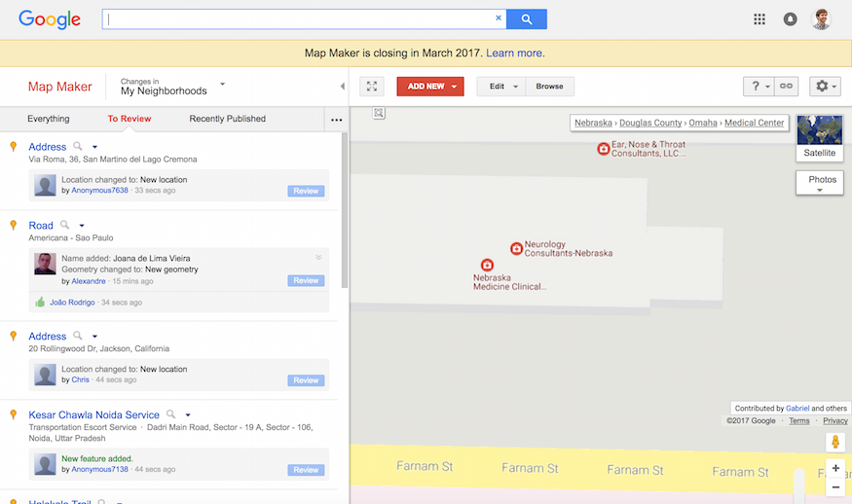The image size is (852, 504).
Task: Open dropdown arrow next to Rollingwood Address
Action: point(94,337)
